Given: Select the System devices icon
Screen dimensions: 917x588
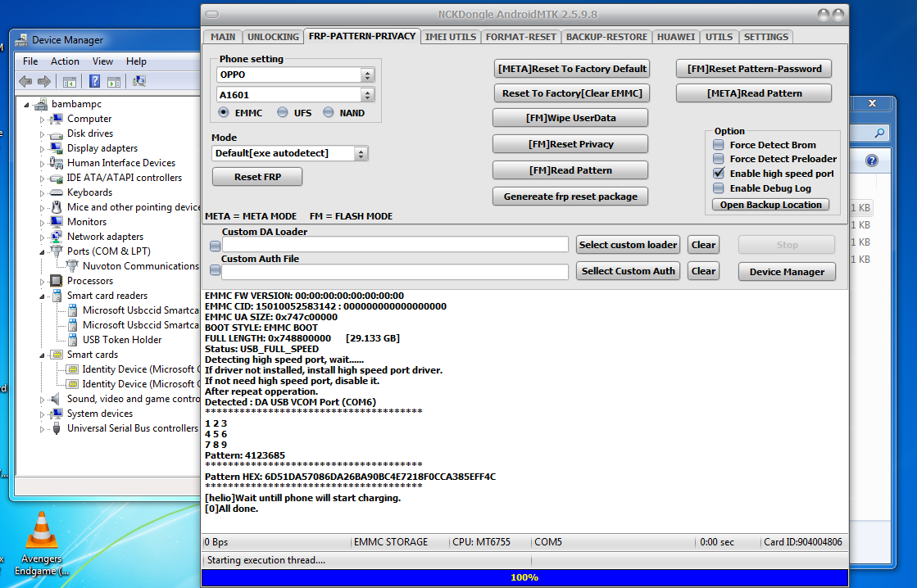Looking at the screenshot, I should (57, 414).
